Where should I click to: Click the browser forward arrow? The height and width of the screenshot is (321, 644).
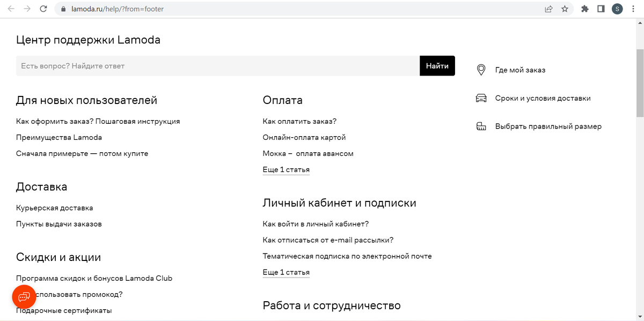pyautogui.click(x=27, y=9)
